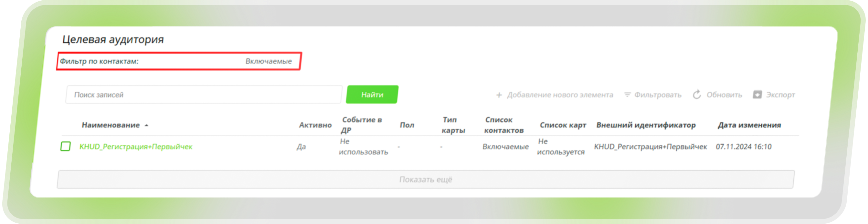Open the Фильтр по контактам Включаемые selector

coord(268,61)
